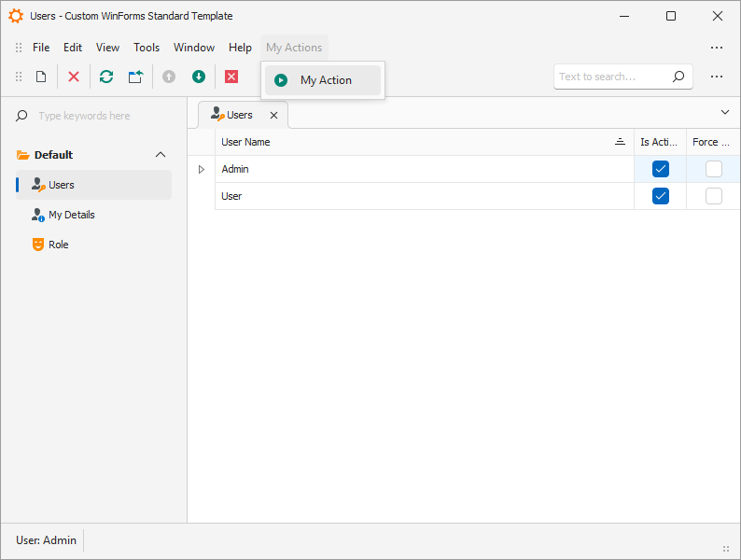Screen dimensions: 741x560
Task: Click the navigation search magnifier icon
Action: [x=21, y=116]
